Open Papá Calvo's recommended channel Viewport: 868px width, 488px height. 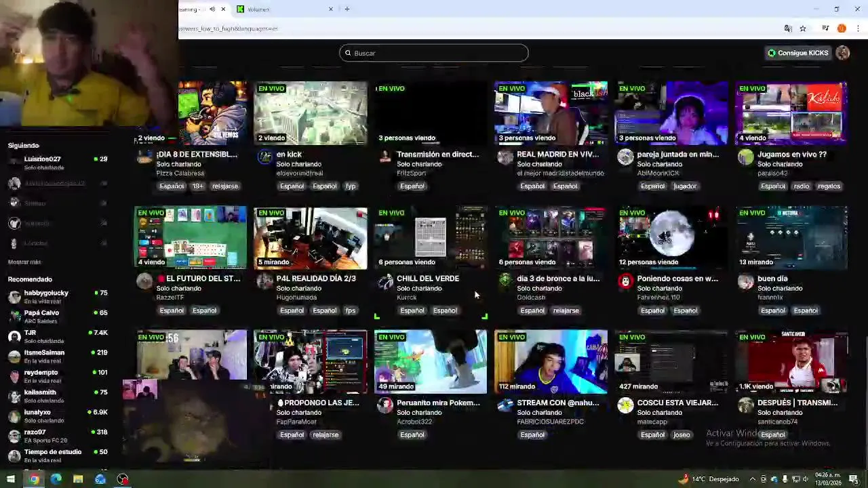point(58,317)
